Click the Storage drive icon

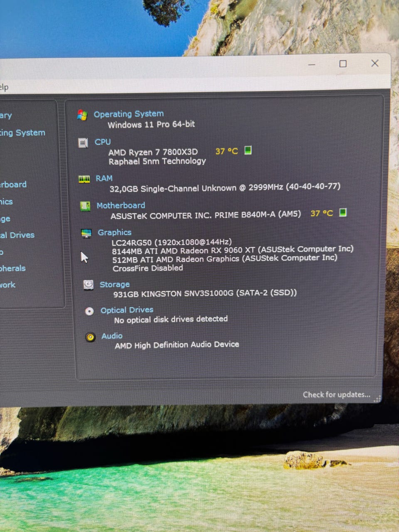click(x=88, y=285)
